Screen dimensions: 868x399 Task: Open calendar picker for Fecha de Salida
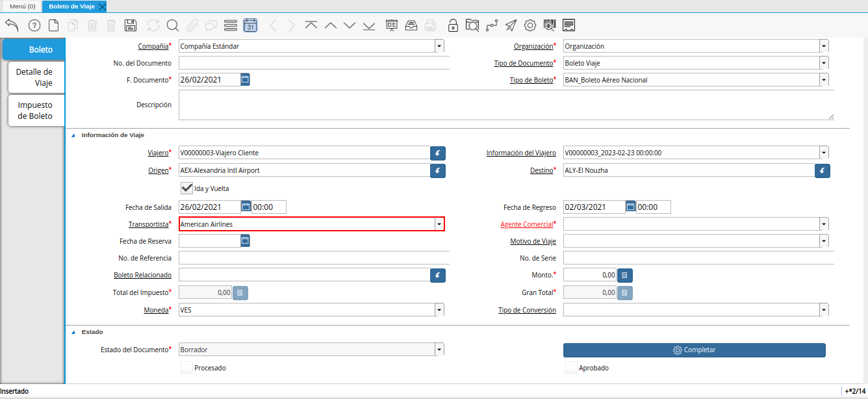tap(246, 207)
